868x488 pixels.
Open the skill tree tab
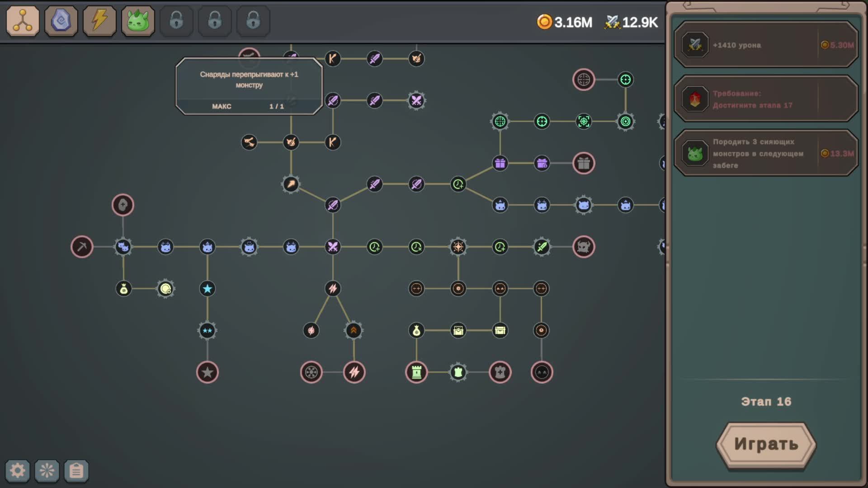[23, 21]
